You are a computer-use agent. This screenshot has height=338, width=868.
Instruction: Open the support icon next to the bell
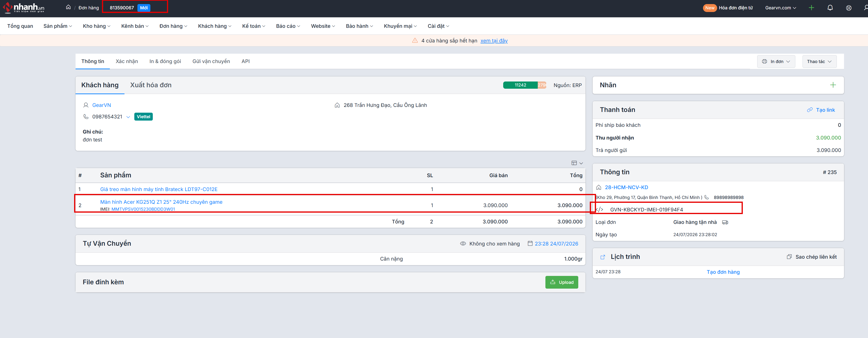pyautogui.click(x=849, y=8)
